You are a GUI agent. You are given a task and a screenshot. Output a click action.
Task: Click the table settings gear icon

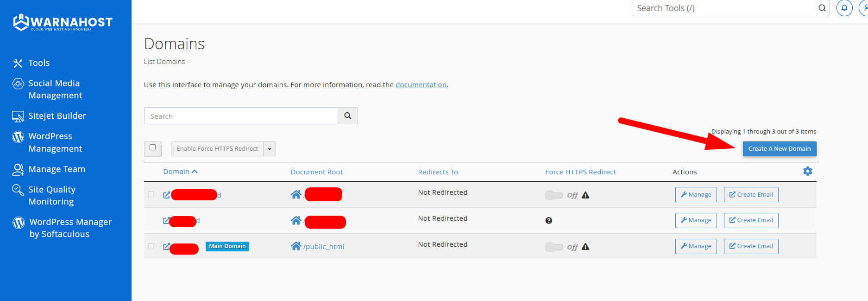pyautogui.click(x=807, y=171)
